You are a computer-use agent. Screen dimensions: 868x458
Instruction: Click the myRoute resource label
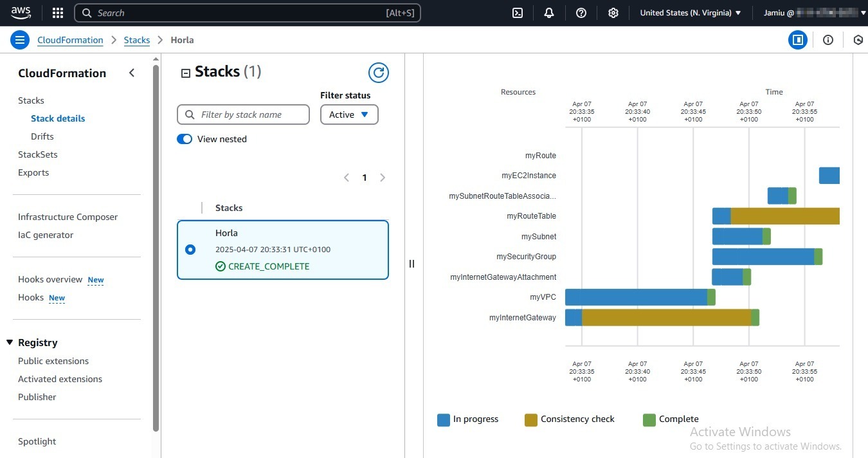(x=541, y=156)
